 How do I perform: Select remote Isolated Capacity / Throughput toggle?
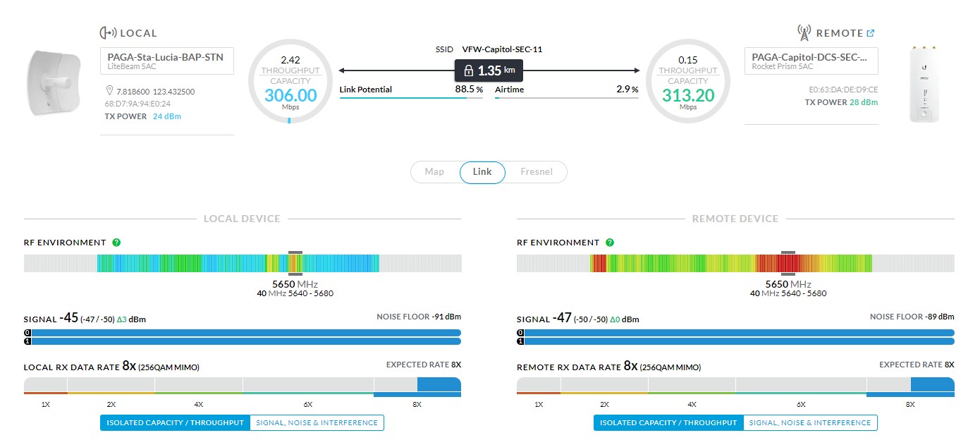pos(668,423)
